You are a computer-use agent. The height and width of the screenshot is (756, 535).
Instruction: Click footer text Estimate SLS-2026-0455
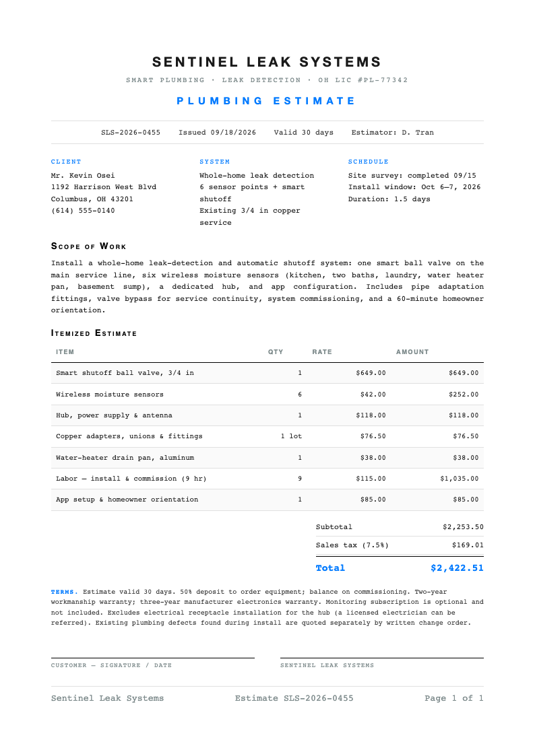(294, 698)
